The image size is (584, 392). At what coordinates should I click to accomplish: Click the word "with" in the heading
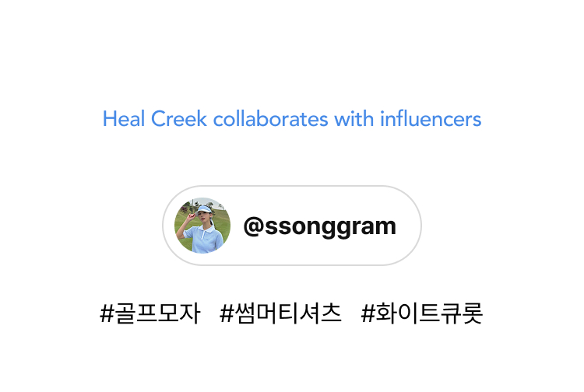(354, 119)
